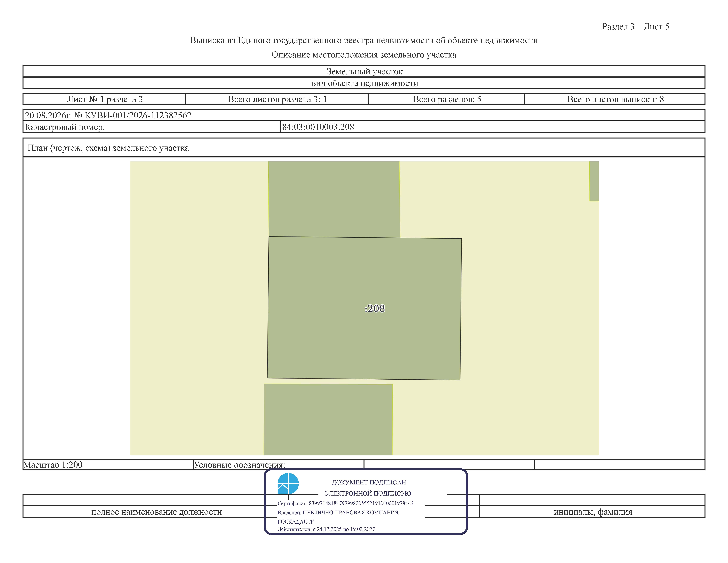This screenshot has height=563, width=728.
Task: Click the 'Всего разделов: 5' cell
Action: 447,99
